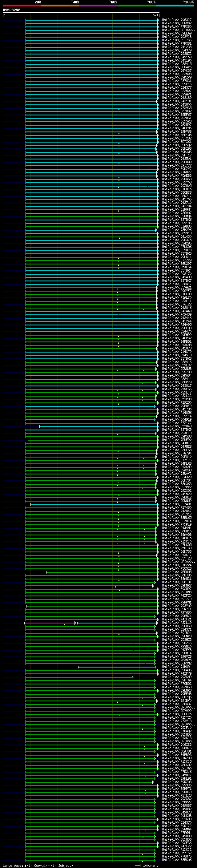
Task: Select hit label UniRef100_A7PS81
Action: (177, 43)
